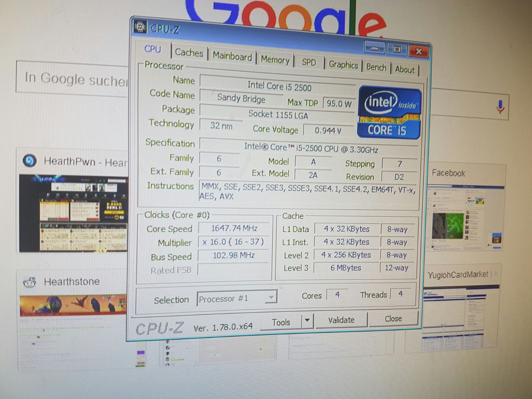Click the Validate button
The height and width of the screenshot is (399, 532).
tap(341, 320)
